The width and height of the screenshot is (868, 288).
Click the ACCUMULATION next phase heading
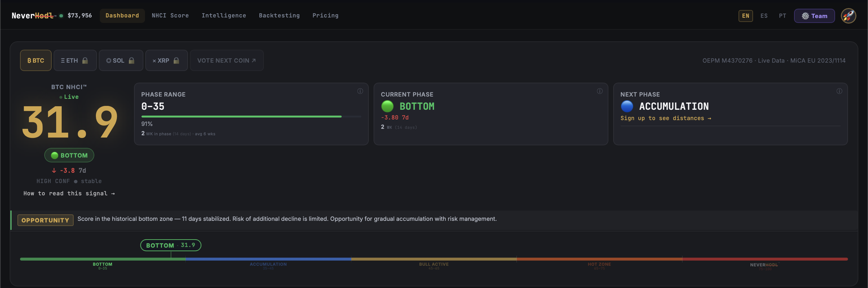tap(674, 107)
